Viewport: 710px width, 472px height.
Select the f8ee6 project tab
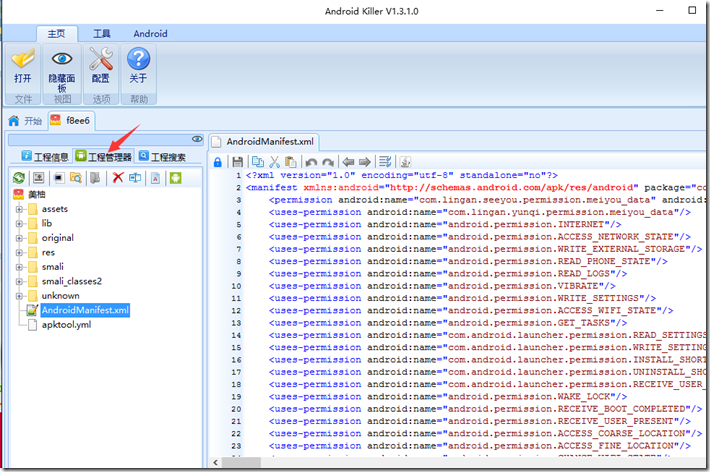coord(71,120)
